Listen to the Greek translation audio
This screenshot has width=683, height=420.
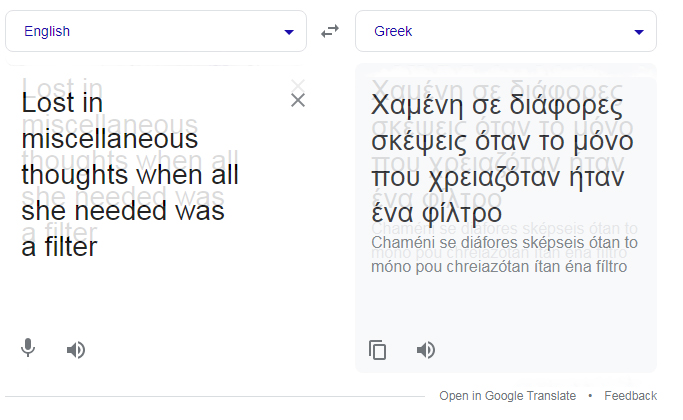426,349
